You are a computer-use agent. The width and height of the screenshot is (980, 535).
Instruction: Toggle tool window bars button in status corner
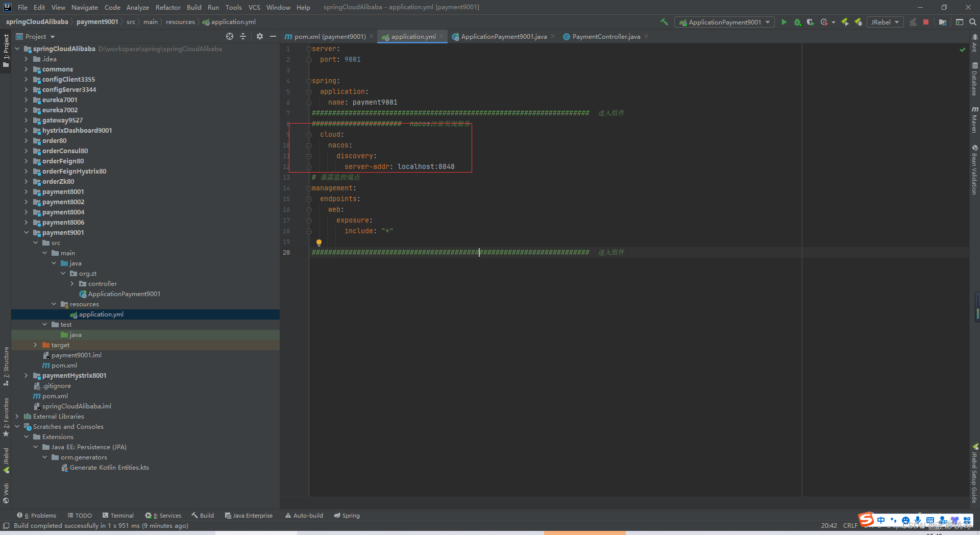click(6, 526)
